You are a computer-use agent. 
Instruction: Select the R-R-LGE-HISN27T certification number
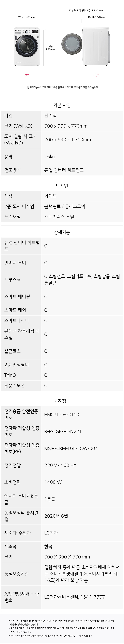coord(63,431)
